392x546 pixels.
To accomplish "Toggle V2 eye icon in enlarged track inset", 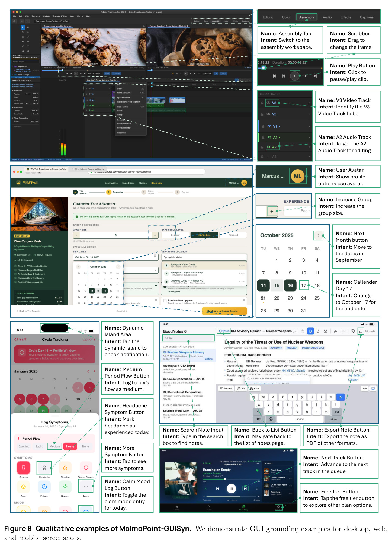I will [x=268, y=114].
